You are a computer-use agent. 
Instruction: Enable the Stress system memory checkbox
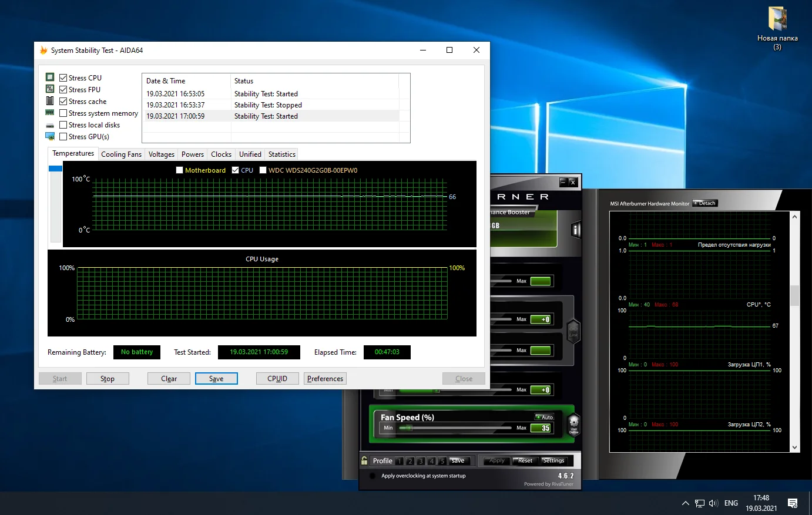click(63, 113)
